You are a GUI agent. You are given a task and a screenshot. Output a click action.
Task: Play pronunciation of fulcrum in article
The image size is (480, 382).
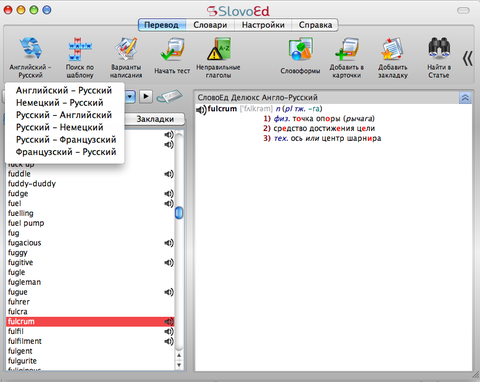click(201, 109)
